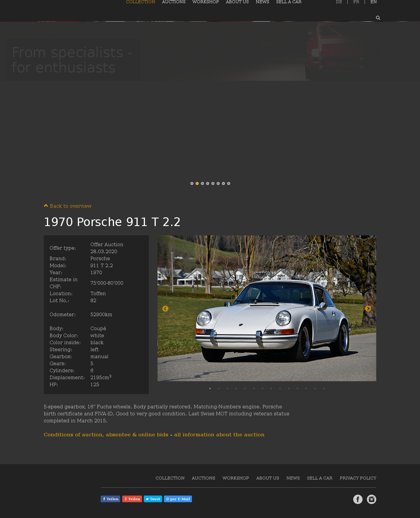
Task: Open ABOUT US in top navigation
Action: tap(237, 2)
